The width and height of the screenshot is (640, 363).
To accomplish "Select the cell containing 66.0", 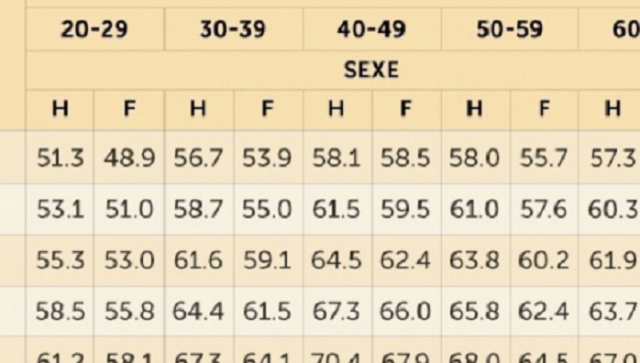I will pyautogui.click(x=406, y=311).
